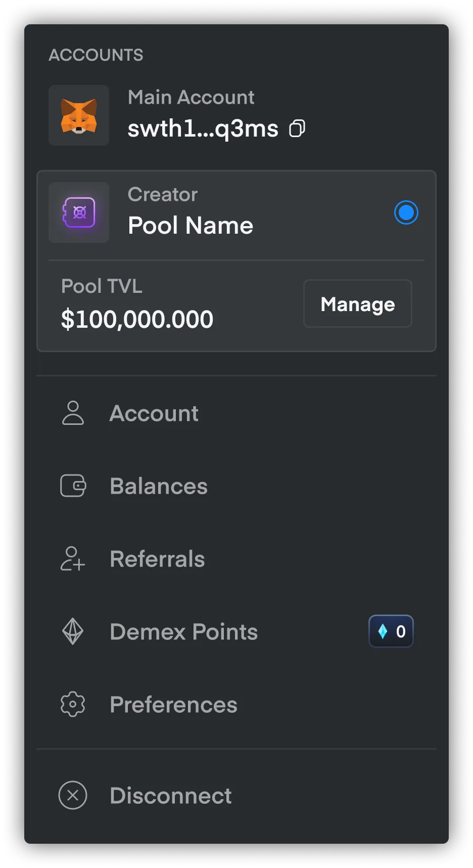The height and width of the screenshot is (868, 473).
Task: Disconnect the wallet
Action: tap(236, 795)
